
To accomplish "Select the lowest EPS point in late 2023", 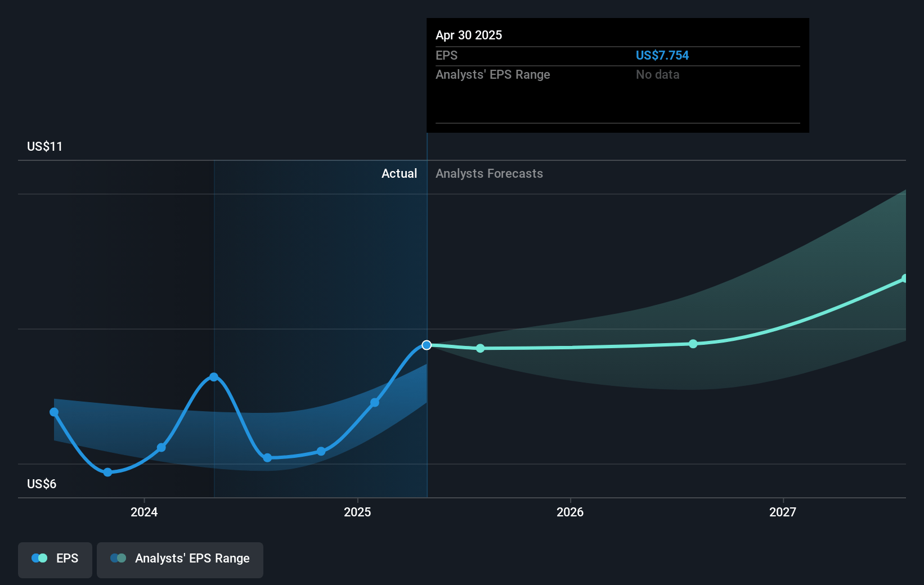I will point(107,472).
